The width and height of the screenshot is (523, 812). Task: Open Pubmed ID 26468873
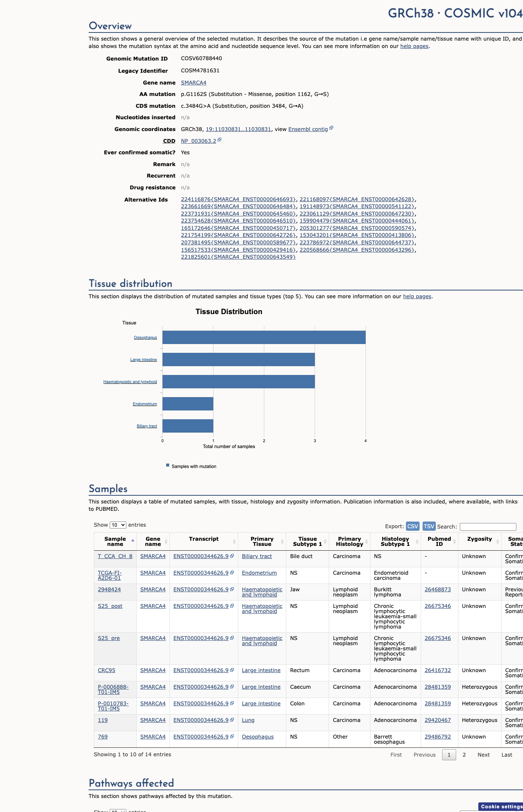438,589
